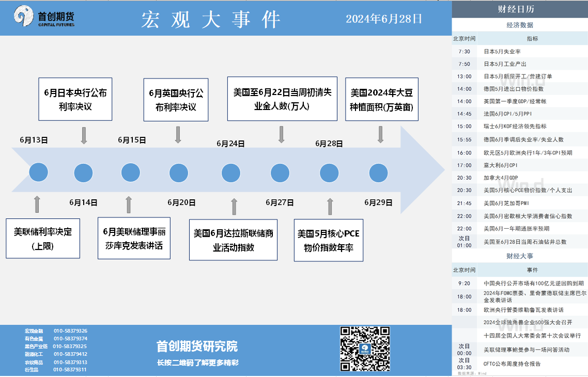Select the 美国2024年大豆种植面积 event box
The width and height of the screenshot is (588, 377).
click(382, 99)
